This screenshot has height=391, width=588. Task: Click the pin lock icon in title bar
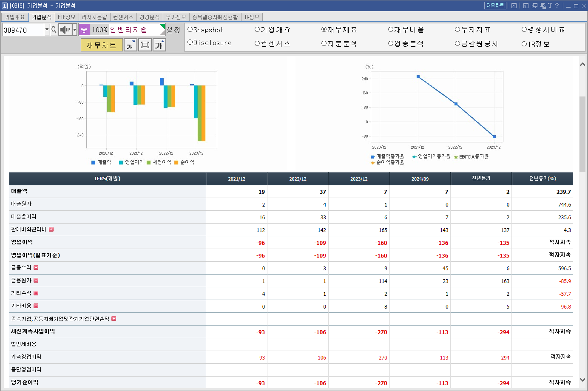(x=543, y=6)
